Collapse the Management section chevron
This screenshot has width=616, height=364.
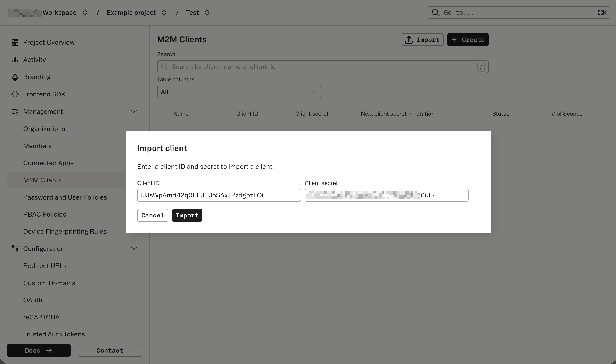pos(134,111)
